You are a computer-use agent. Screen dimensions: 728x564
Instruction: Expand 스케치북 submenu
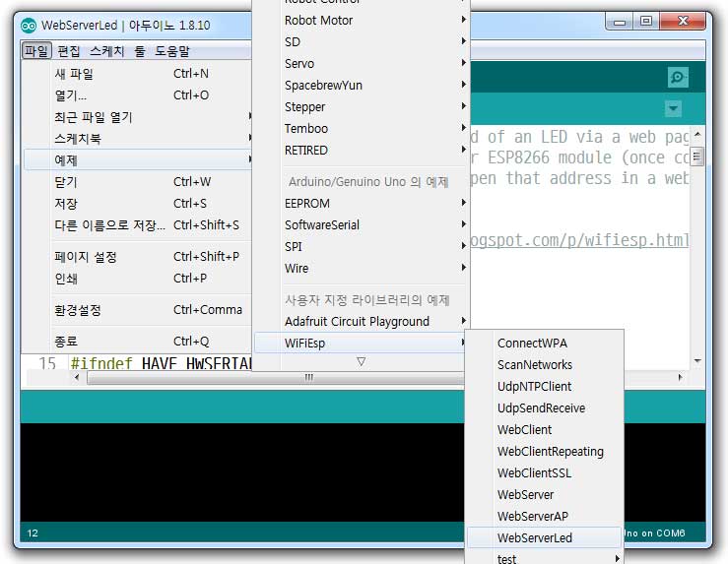coord(138,138)
